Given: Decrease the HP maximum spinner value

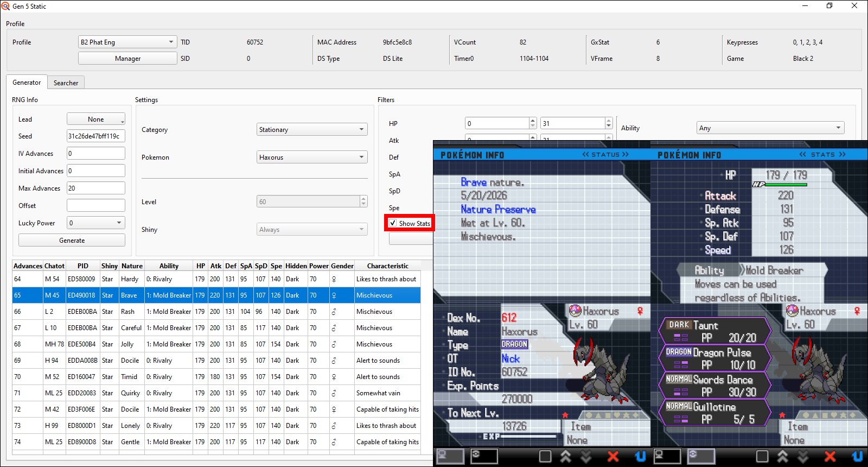Looking at the screenshot, I should [609, 126].
